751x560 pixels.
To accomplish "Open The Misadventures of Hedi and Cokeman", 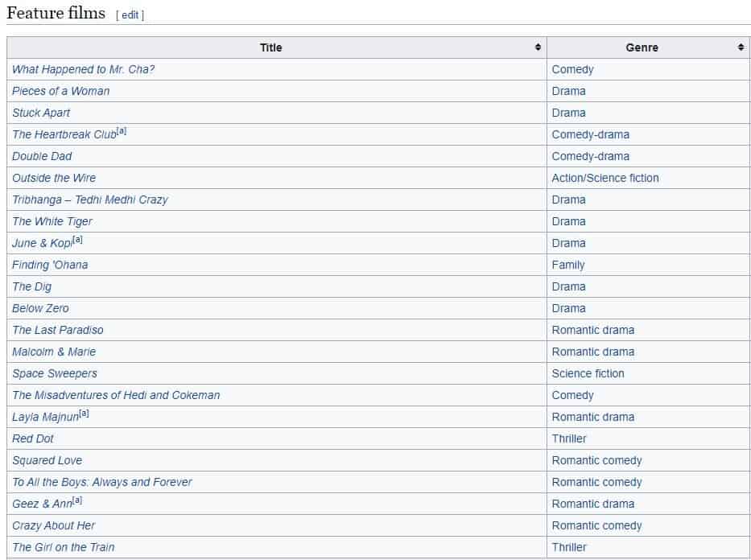I will tap(116, 395).
